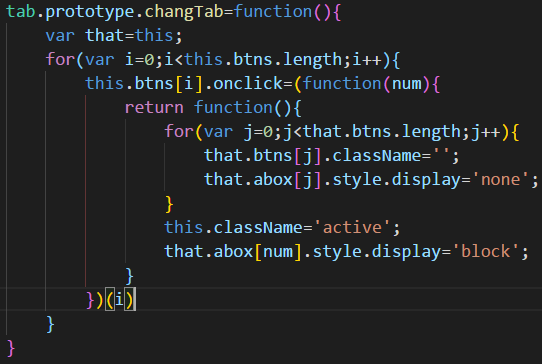Click the 'num' parameter in function(num)
The image size is (542, 364).
pyautogui.click(x=406, y=84)
